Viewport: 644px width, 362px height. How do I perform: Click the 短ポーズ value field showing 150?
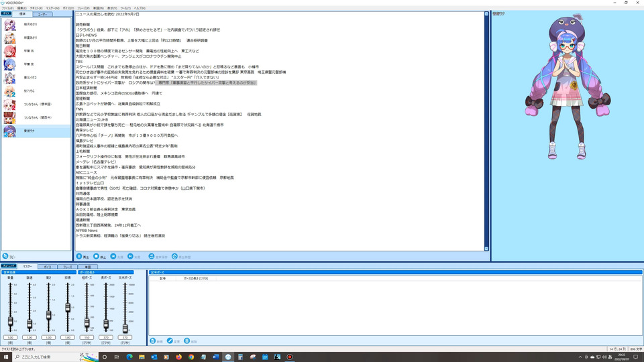pyautogui.click(x=87, y=337)
